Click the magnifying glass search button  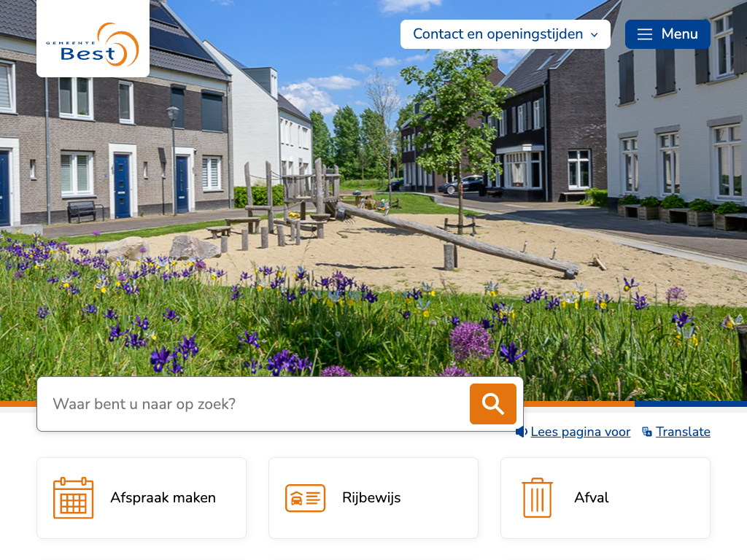click(492, 404)
